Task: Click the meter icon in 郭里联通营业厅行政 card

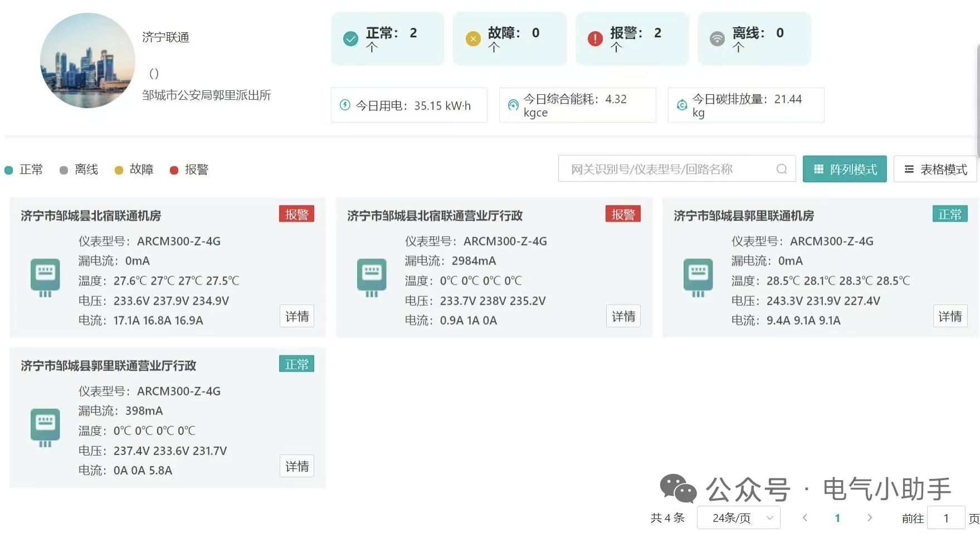Action: [45, 428]
